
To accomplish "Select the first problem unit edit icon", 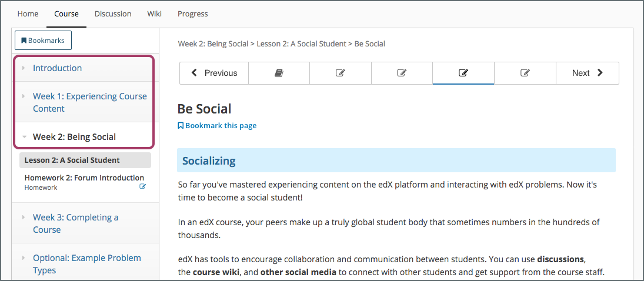I will pyautogui.click(x=340, y=73).
